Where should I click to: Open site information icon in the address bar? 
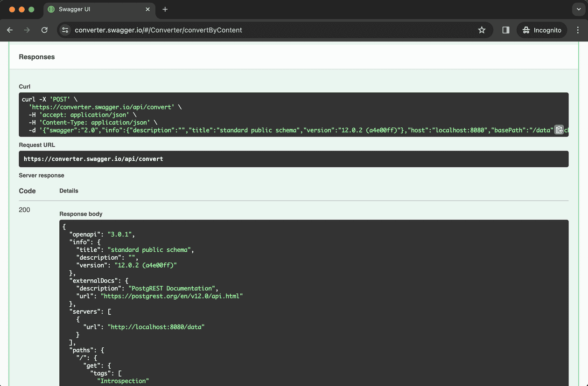click(x=65, y=30)
